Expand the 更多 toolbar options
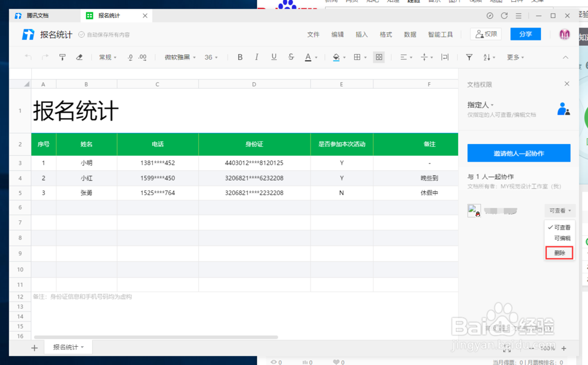Viewport: 588px width, 365px height. coord(515,57)
